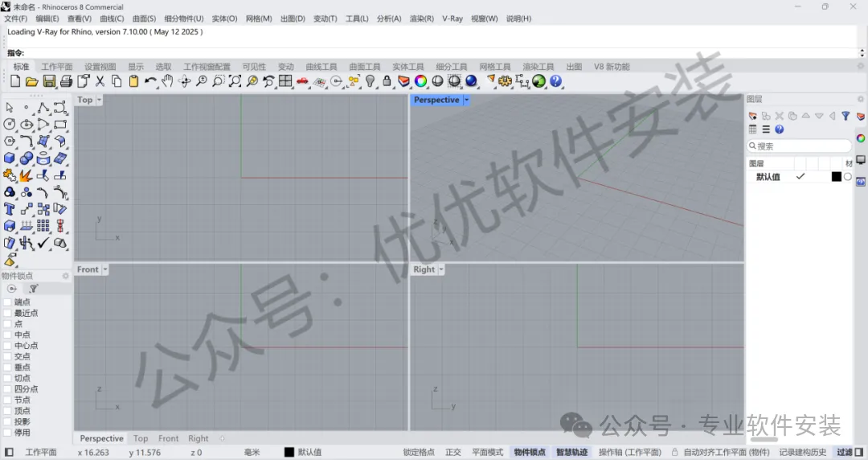Toggle 正交 in status bar
Viewport: 868px width, 460px height.
[453, 452]
